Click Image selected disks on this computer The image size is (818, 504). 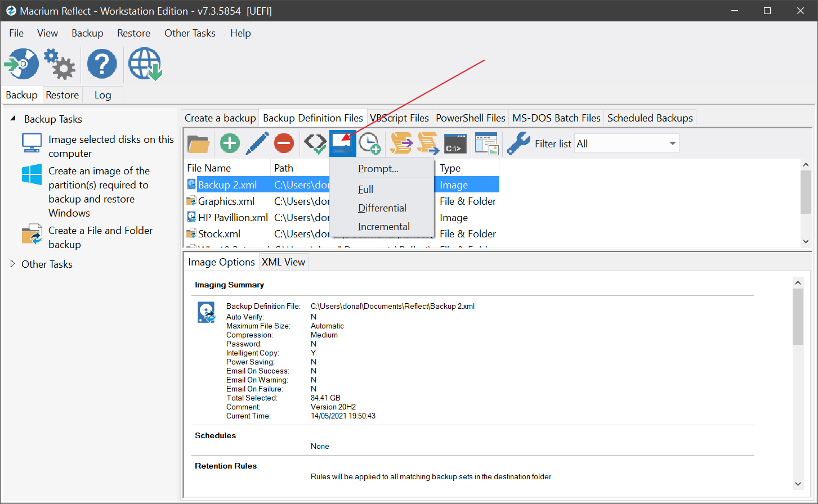(x=111, y=146)
